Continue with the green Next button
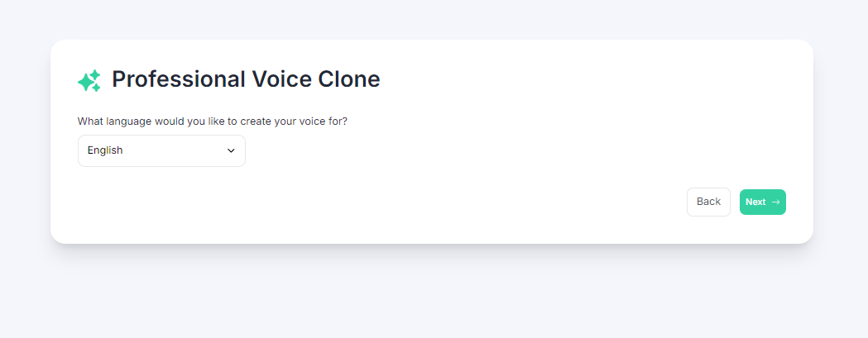Viewport: 868px width, 338px height. tap(762, 202)
